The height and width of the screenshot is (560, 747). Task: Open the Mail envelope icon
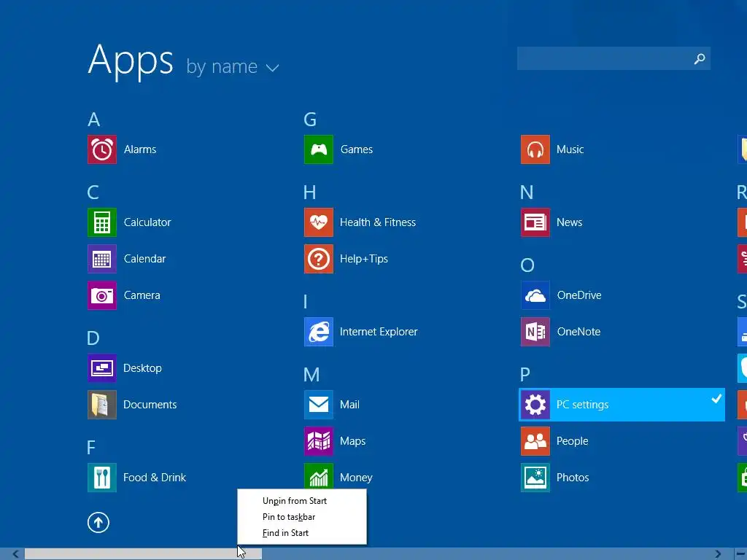coord(319,405)
